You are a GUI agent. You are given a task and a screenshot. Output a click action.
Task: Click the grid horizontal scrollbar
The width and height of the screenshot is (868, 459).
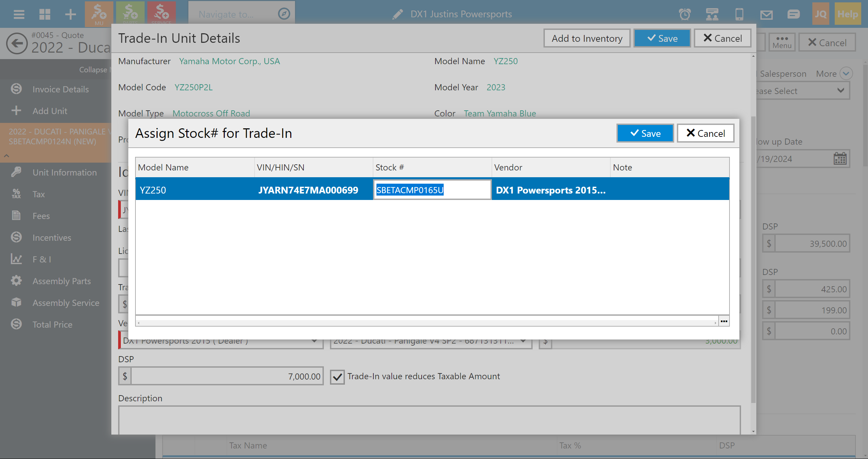[x=427, y=323]
